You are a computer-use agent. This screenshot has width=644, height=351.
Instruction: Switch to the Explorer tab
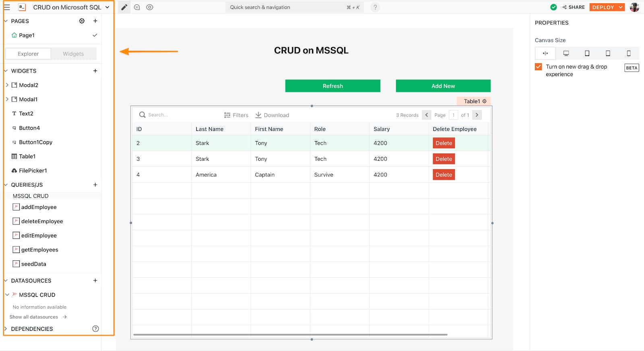tap(28, 54)
